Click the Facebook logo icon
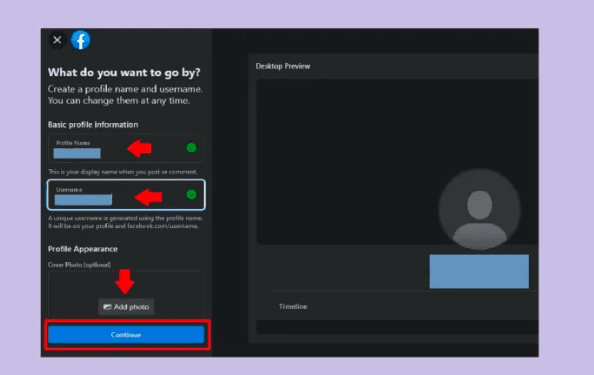This screenshot has width=594, height=375. click(x=80, y=40)
